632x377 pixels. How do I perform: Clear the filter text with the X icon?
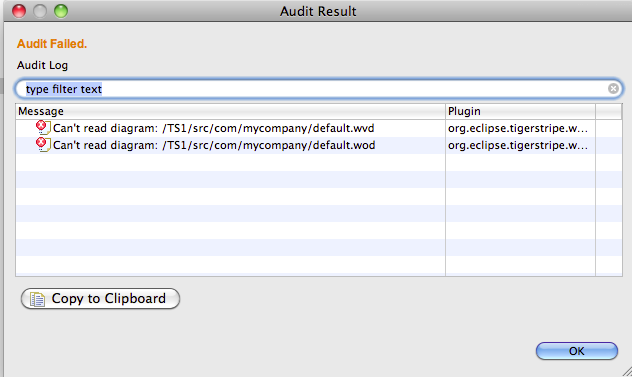pos(613,88)
